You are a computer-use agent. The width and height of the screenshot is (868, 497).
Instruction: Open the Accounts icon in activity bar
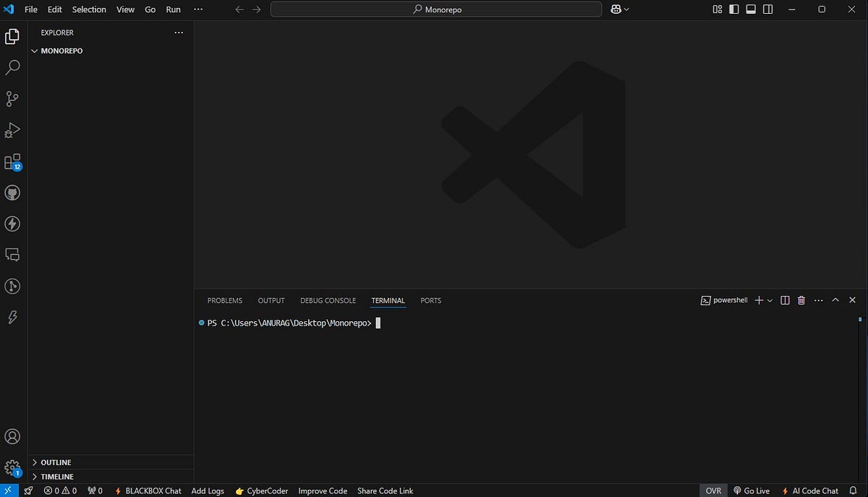coord(12,436)
